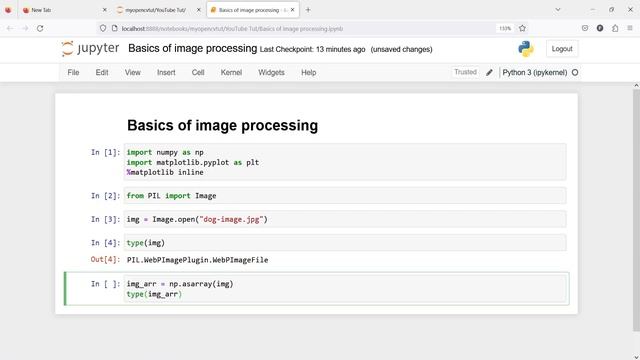The height and width of the screenshot is (360, 640).
Task: Bookmark this page with the star icon
Action: 522,29
